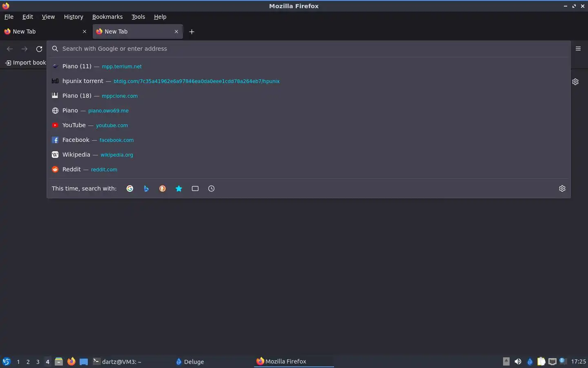This screenshot has width=588, height=368.
Task: Open search settings gear in suggestions panel
Action: (x=562, y=188)
